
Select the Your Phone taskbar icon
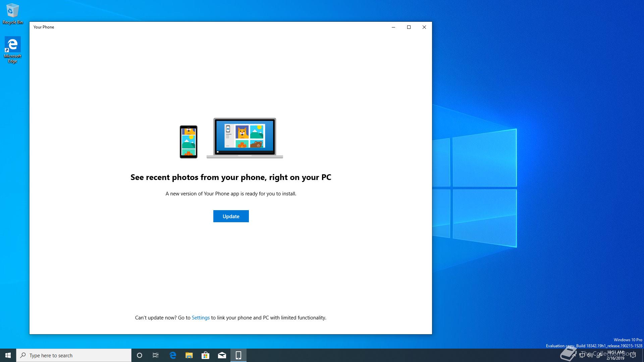click(x=238, y=355)
